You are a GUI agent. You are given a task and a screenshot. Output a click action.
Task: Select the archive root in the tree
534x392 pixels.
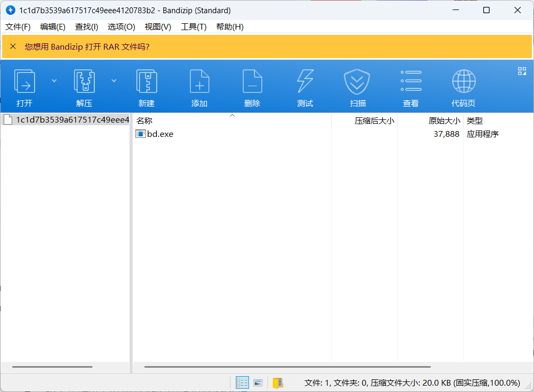click(x=66, y=120)
